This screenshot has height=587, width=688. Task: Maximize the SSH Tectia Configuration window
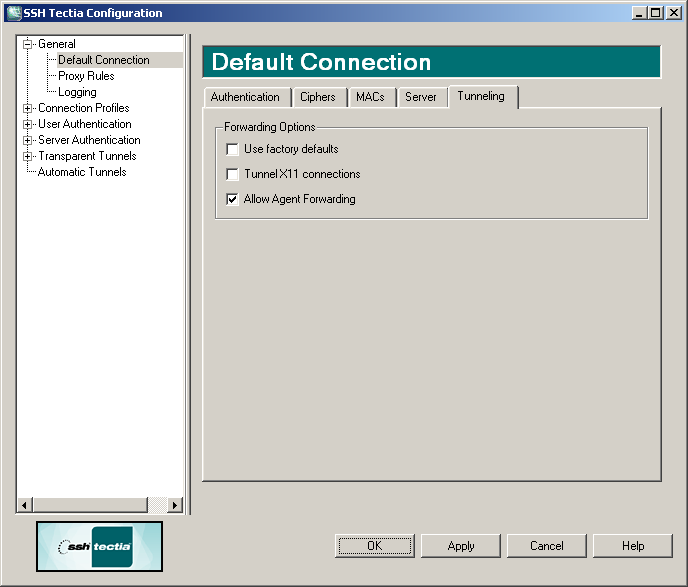tap(656, 13)
